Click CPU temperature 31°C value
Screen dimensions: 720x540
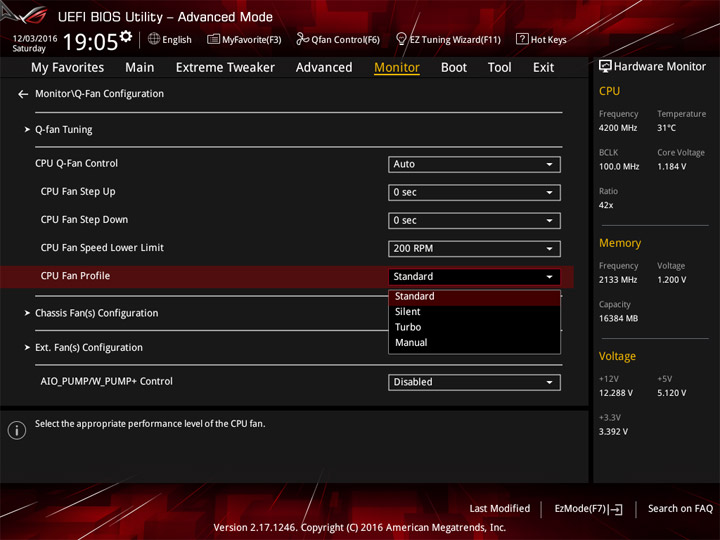click(666, 128)
